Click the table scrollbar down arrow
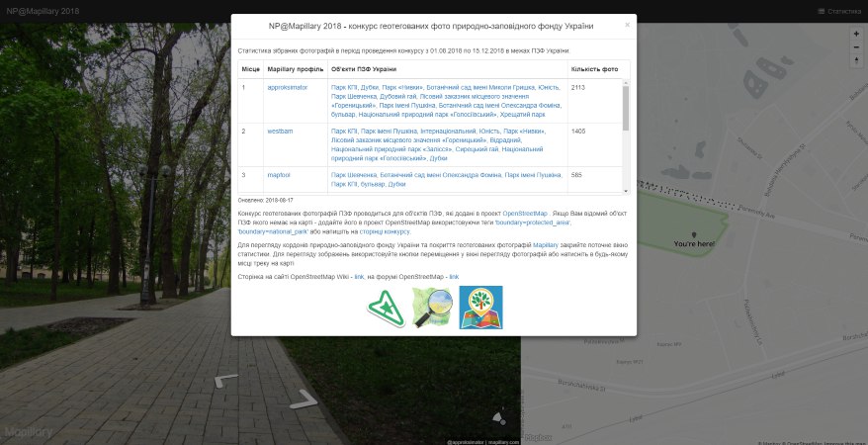The height and width of the screenshot is (445, 868). tap(626, 191)
